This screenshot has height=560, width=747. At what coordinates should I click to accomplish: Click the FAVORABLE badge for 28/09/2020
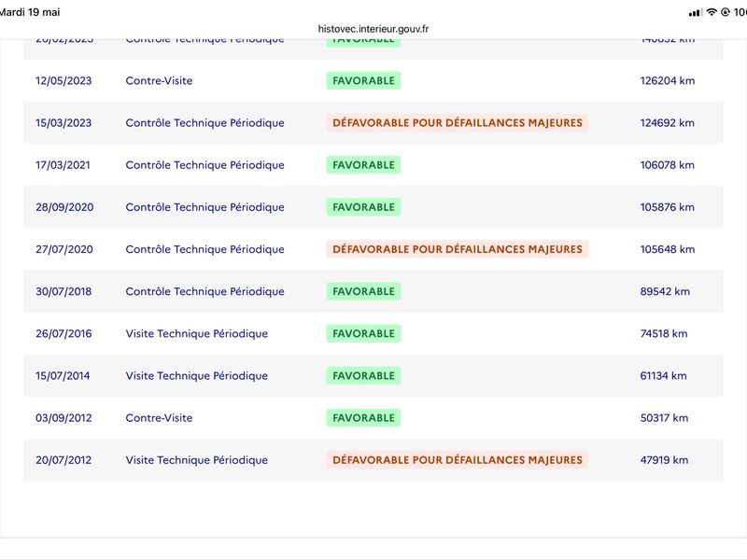click(x=363, y=207)
